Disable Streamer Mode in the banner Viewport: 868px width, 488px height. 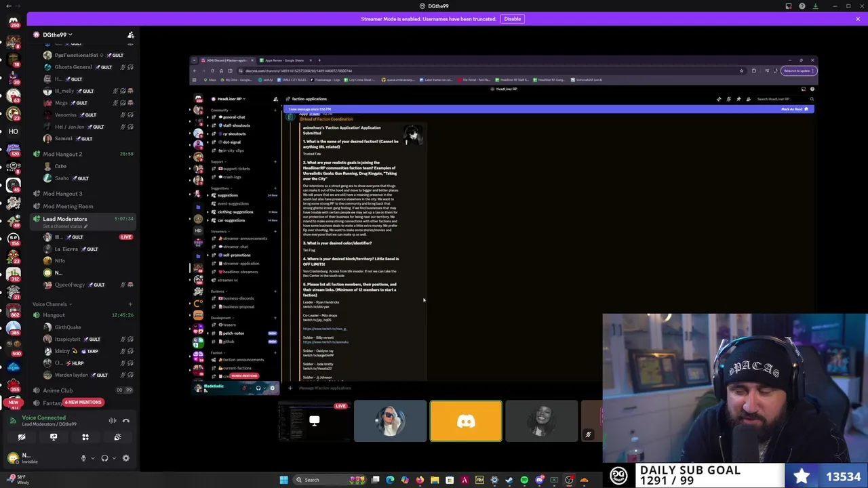512,19
